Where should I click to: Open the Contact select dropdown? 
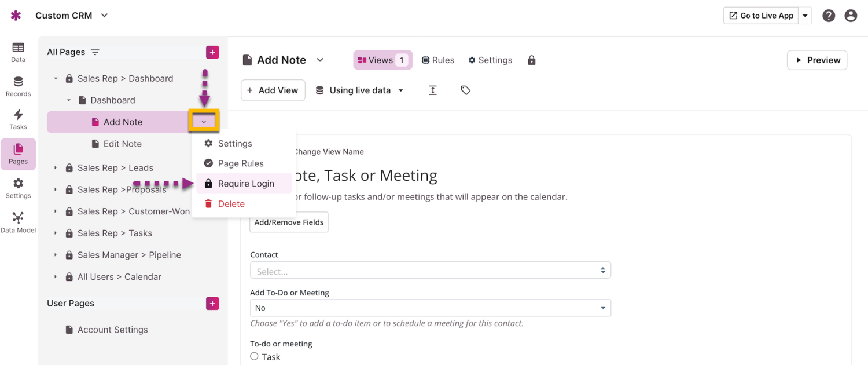click(430, 271)
